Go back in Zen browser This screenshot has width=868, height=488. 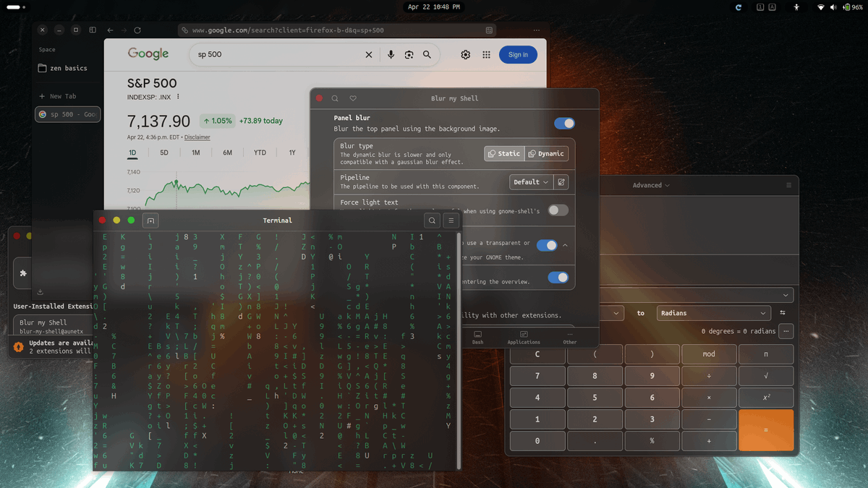tap(110, 30)
